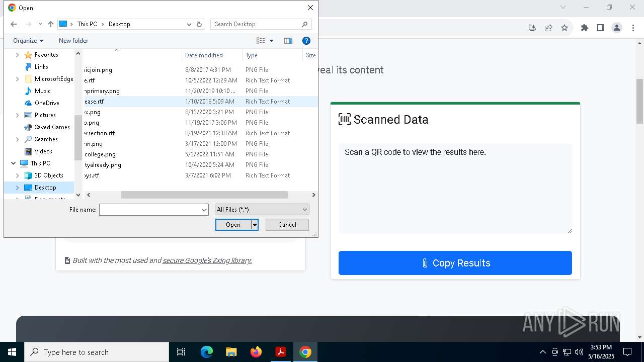
Task: Open the Organize menu
Action: tap(28, 41)
